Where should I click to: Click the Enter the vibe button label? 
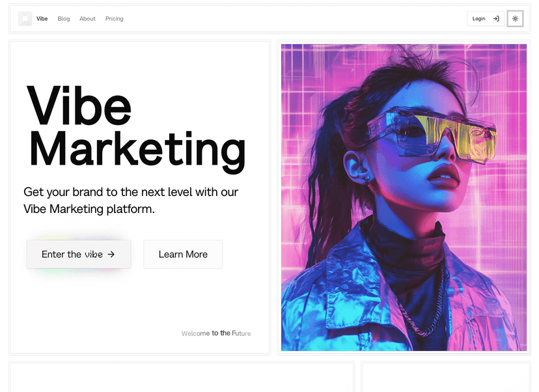coord(72,254)
